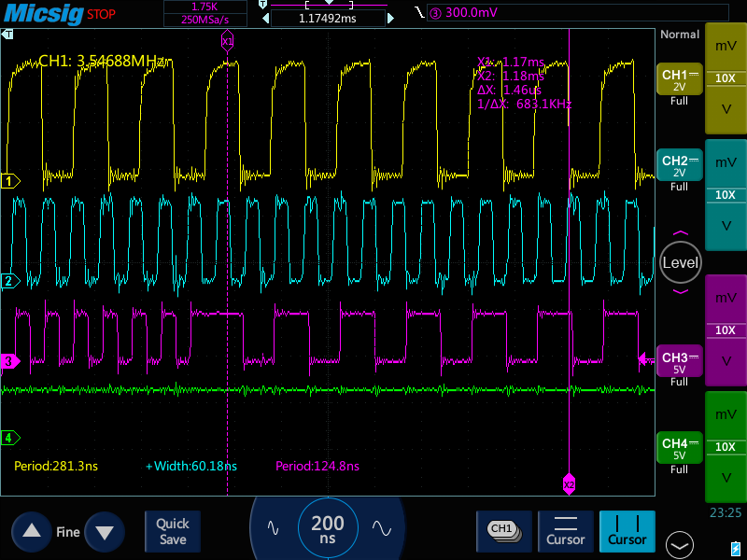The height and width of the screenshot is (560, 747).
Task: Open the CH2 channel menu
Action: click(x=679, y=166)
